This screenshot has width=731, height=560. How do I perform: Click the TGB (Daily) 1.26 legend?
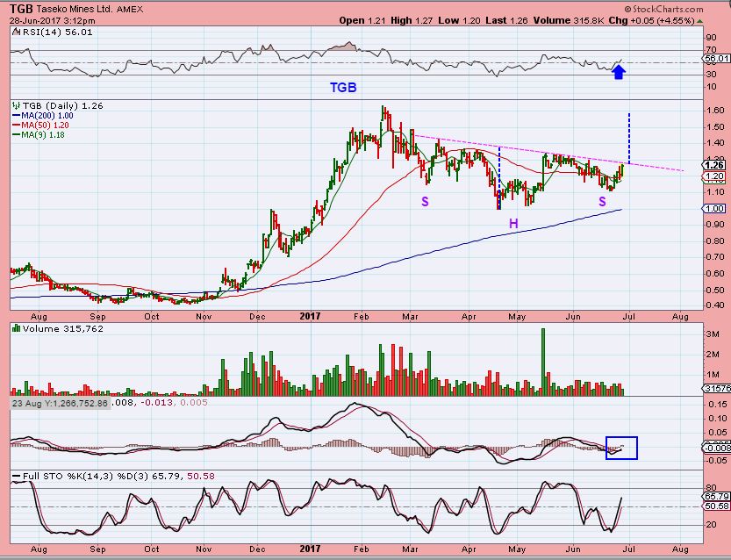pyautogui.click(x=62, y=106)
